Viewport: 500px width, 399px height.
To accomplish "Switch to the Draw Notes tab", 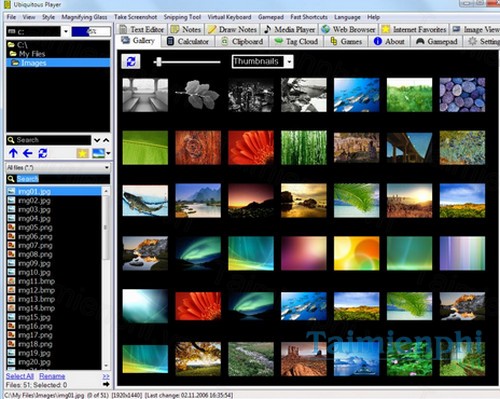I will (x=232, y=29).
